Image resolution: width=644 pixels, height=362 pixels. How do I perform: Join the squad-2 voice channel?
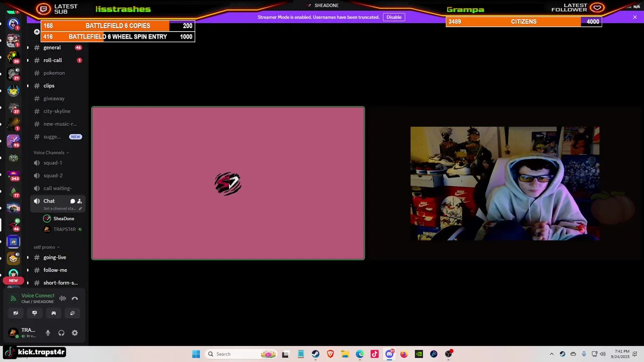(57, 175)
